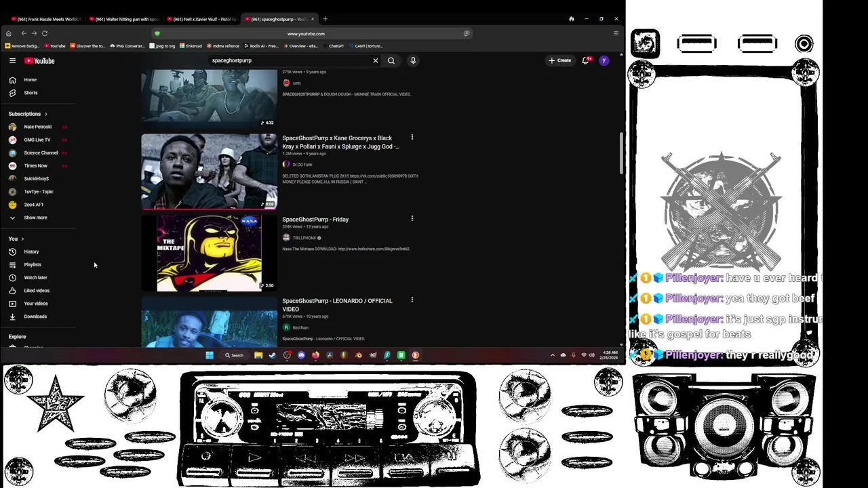
Task: Expand the Subscriptions section
Action: coord(28,114)
